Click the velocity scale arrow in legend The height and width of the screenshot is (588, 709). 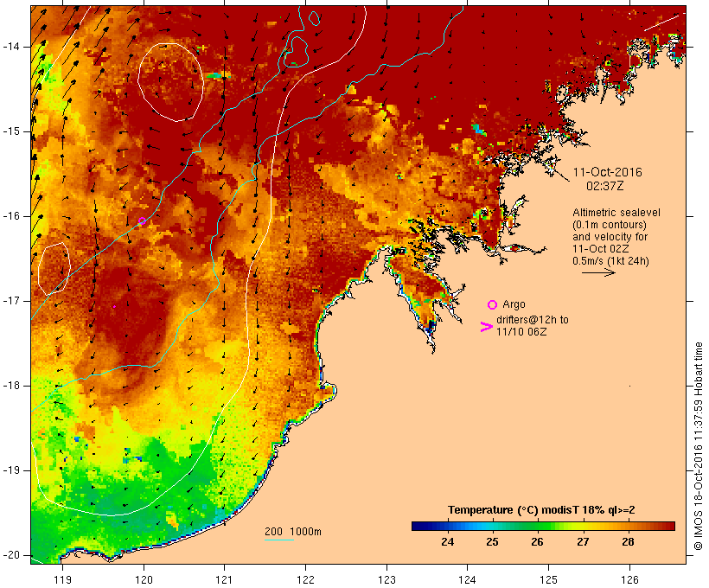coord(598,272)
